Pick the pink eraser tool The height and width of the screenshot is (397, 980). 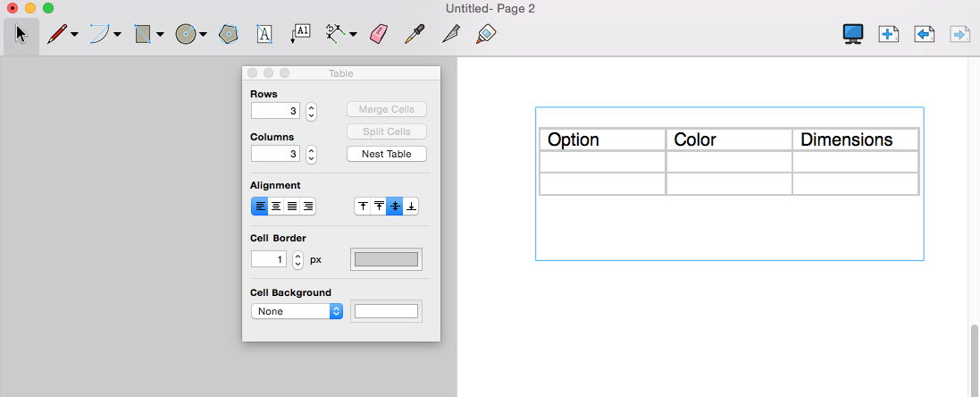tap(380, 34)
